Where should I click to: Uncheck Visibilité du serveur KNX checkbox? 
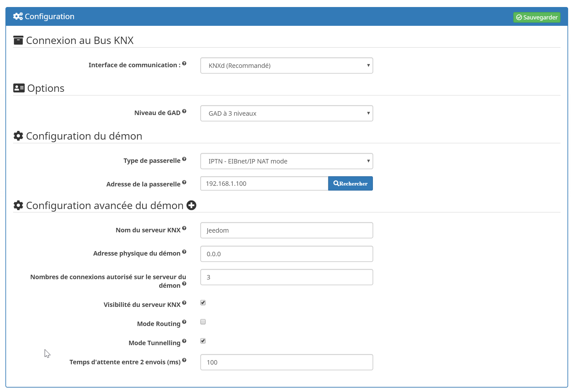203,303
